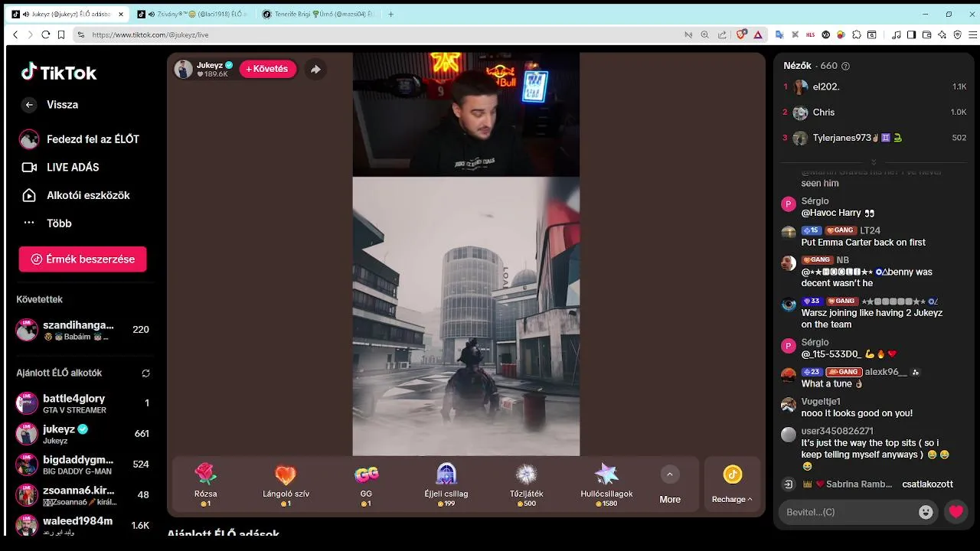Send a Hullócsillagok gift

pyautogui.click(x=606, y=484)
